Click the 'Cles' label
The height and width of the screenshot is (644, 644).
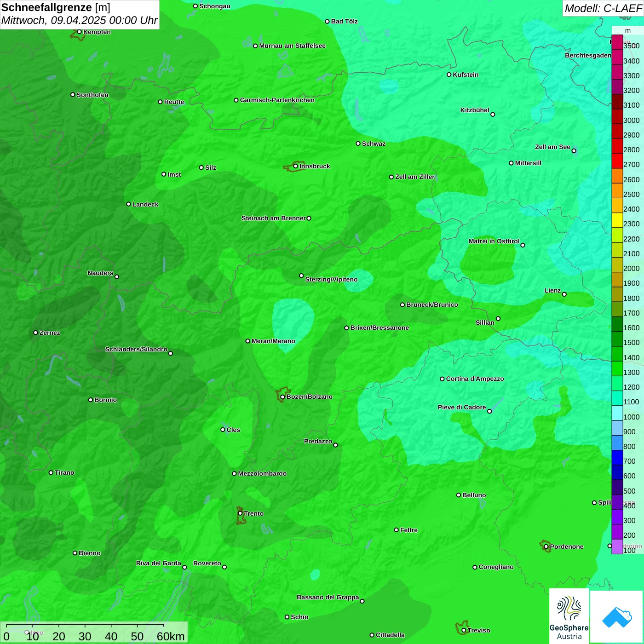coord(233,430)
